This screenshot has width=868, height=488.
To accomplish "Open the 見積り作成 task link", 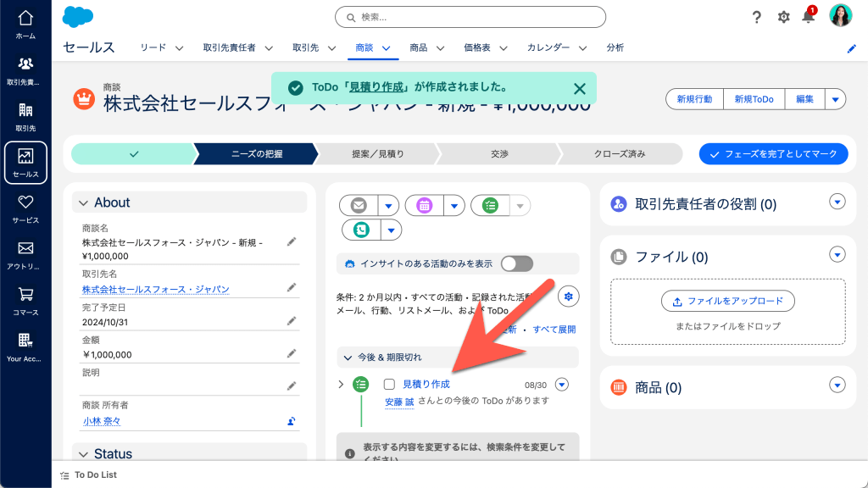I will tap(426, 384).
